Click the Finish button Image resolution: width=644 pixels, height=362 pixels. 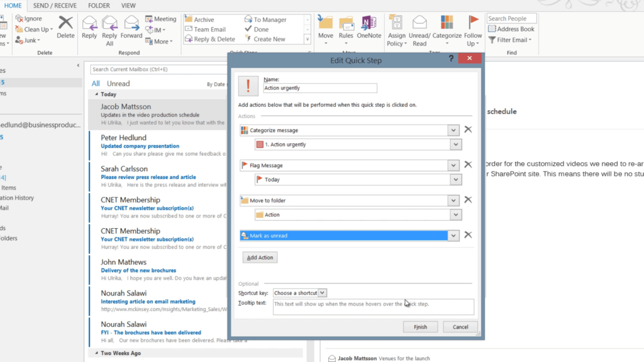click(420, 326)
